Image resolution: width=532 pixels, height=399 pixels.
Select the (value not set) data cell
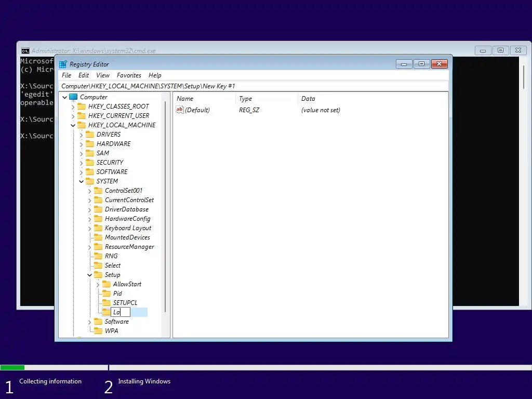[321, 110]
